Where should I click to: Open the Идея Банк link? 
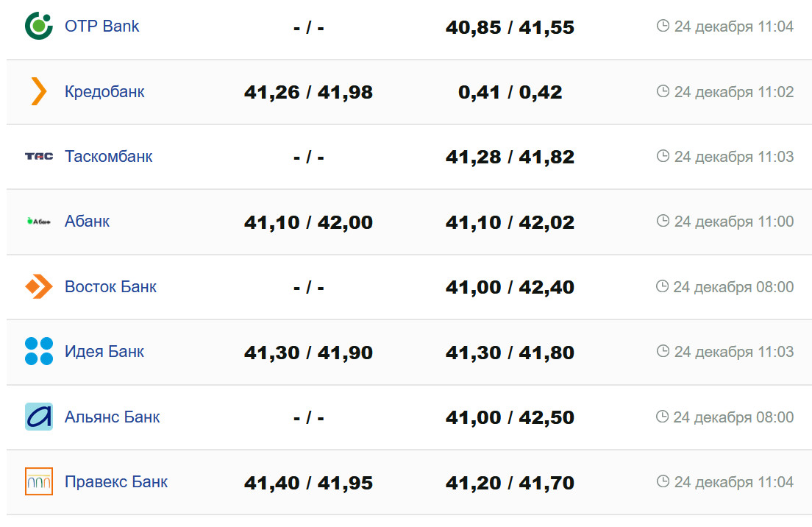click(x=104, y=352)
